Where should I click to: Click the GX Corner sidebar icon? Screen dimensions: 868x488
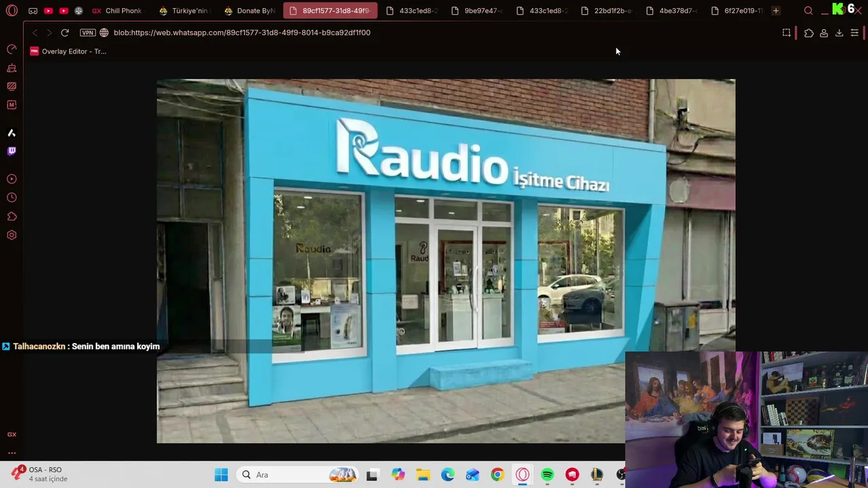click(x=12, y=434)
